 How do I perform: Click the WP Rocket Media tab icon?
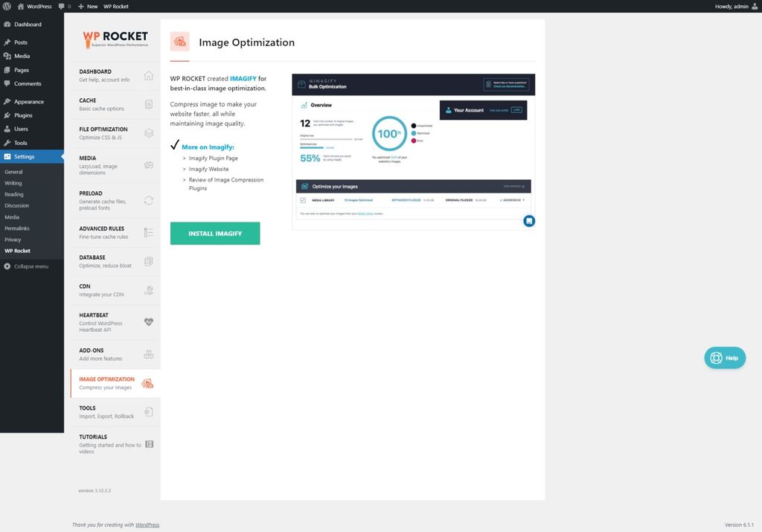(x=149, y=165)
